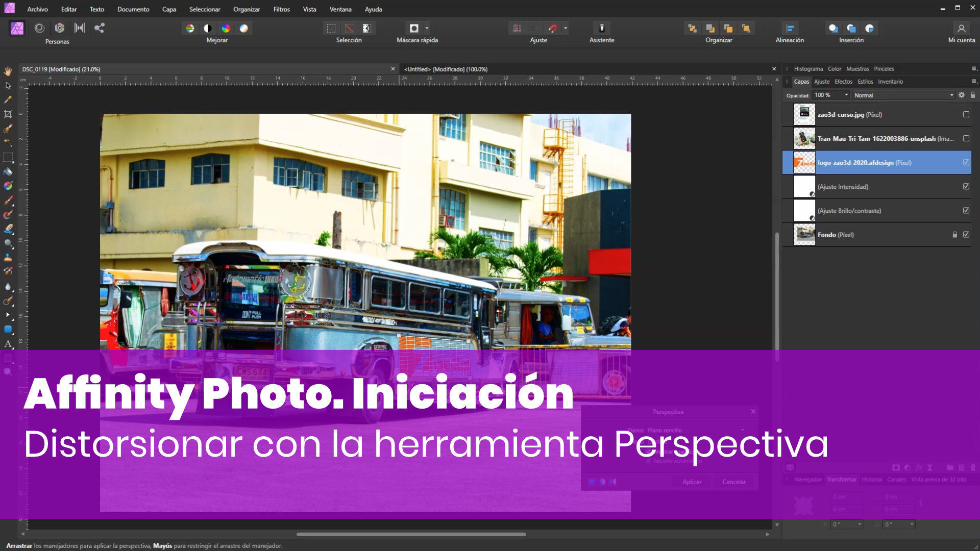Click the horizontal canvas scrollbar
Image resolution: width=980 pixels, height=551 pixels.
411,534
